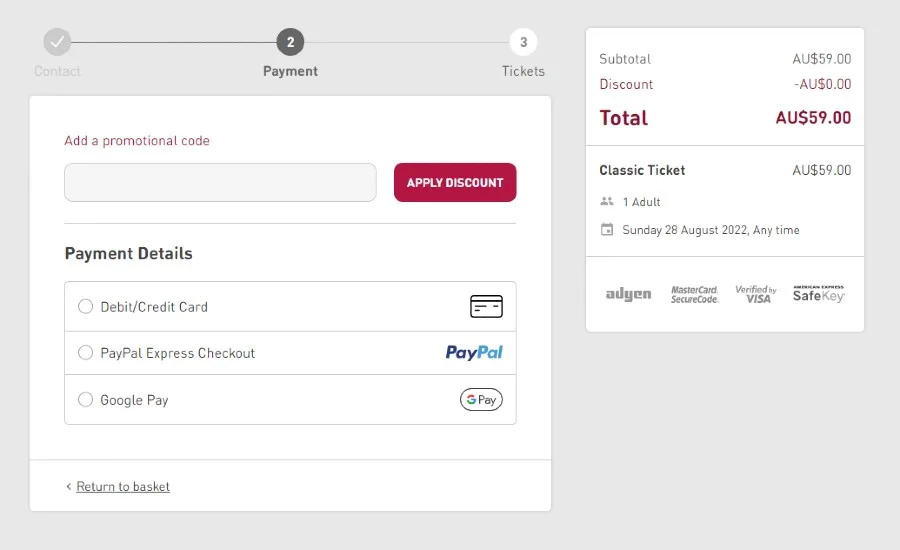The width and height of the screenshot is (900, 550).
Task: Click the Payment step 2 circle
Action: pos(290,42)
